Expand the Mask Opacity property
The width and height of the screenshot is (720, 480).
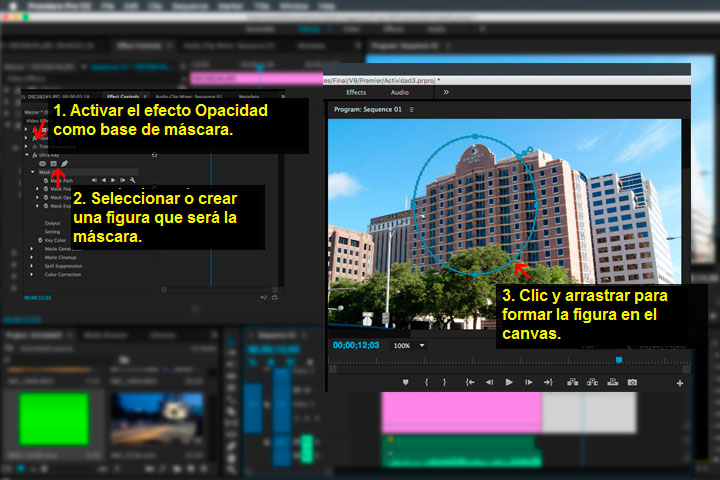click(x=37, y=197)
